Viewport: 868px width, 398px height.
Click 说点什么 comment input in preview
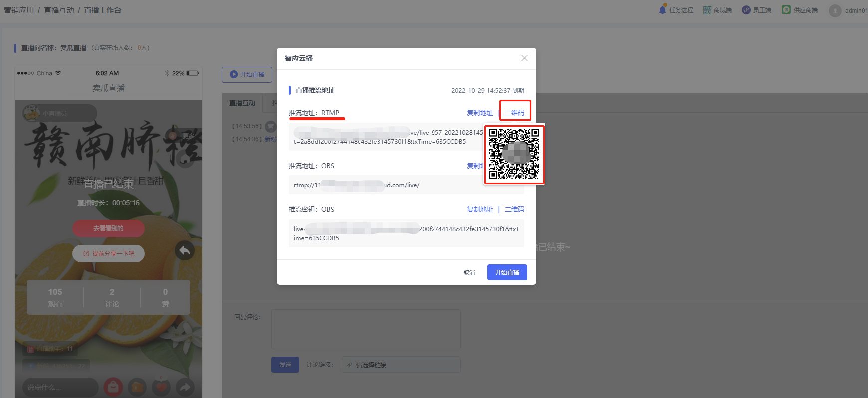(60, 387)
